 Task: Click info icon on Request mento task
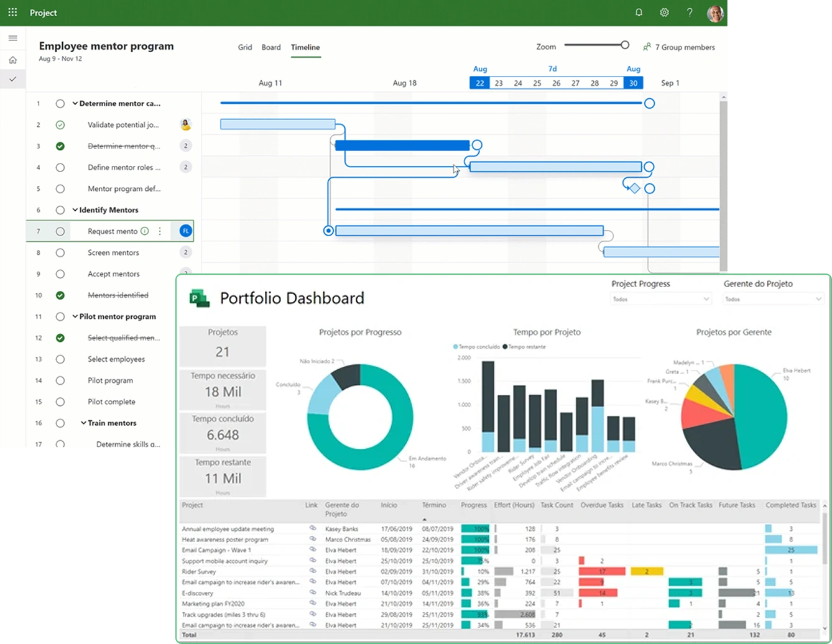pos(144,231)
